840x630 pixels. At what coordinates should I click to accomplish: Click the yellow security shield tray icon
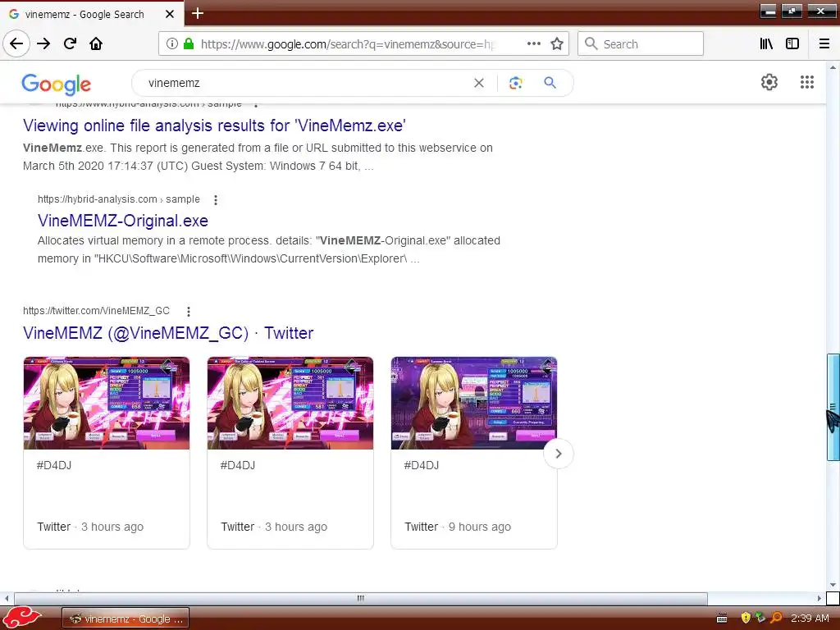pos(745,619)
